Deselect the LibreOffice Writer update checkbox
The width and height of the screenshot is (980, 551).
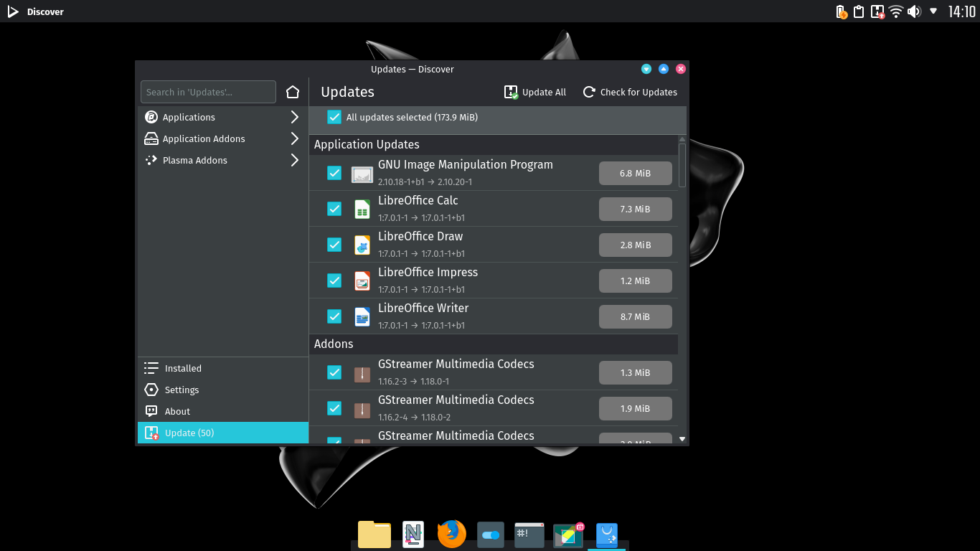point(334,316)
